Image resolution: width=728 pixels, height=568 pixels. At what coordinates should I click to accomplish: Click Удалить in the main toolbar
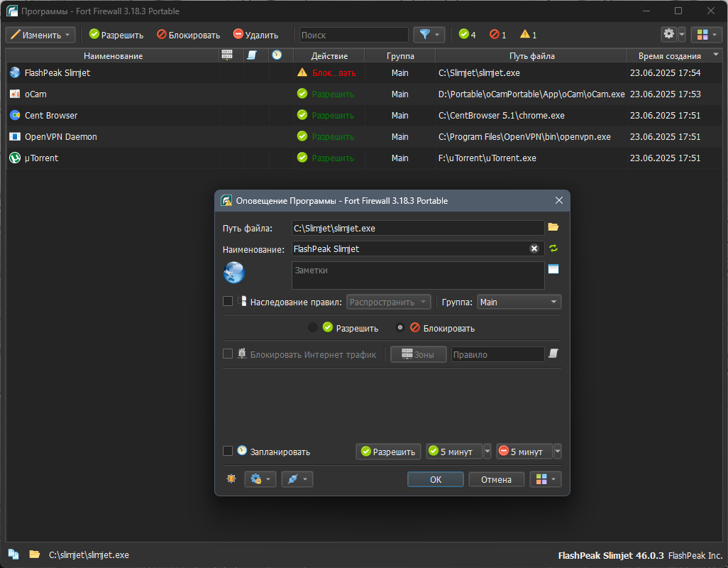256,35
